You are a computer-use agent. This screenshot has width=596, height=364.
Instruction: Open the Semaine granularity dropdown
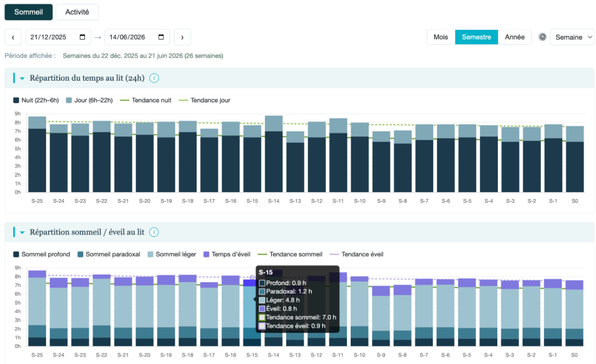tap(572, 37)
